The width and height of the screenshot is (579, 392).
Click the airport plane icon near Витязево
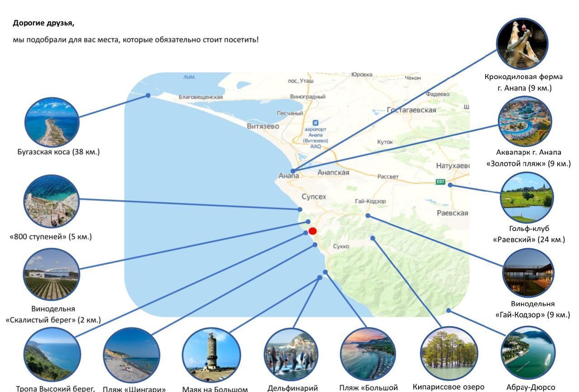[315, 123]
